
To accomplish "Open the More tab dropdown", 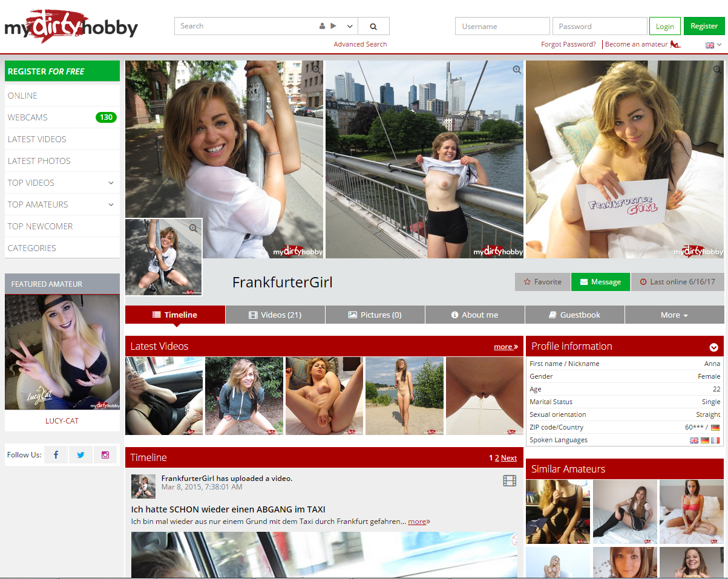I will [674, 315].
